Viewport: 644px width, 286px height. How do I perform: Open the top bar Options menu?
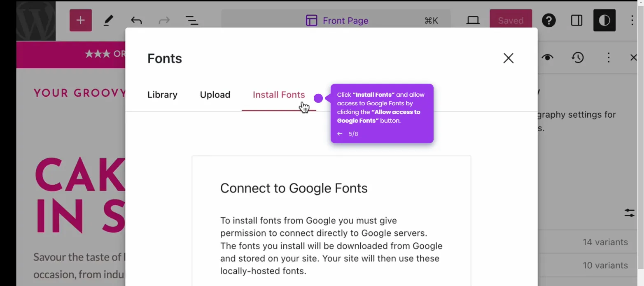click(632, 21)
